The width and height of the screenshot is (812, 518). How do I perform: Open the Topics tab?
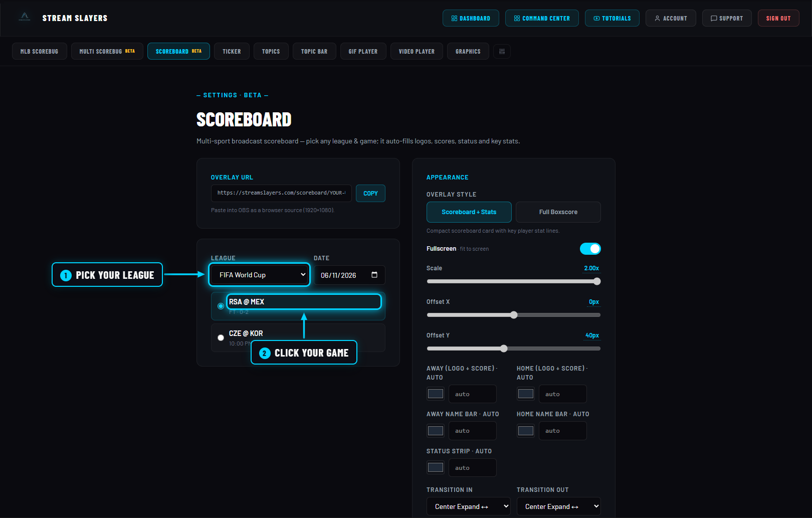pyautogui.click(x=271, y=51)
